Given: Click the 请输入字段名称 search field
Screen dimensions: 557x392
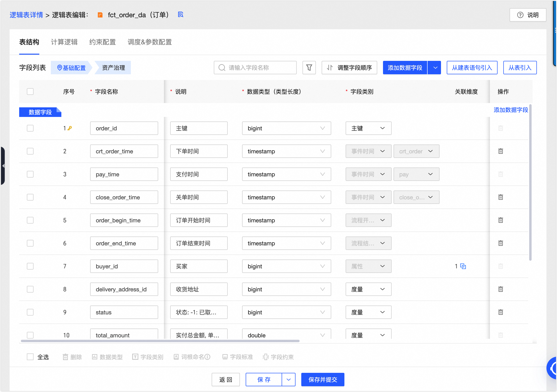Looking at the screenshot, I should (x=255, y=68).
